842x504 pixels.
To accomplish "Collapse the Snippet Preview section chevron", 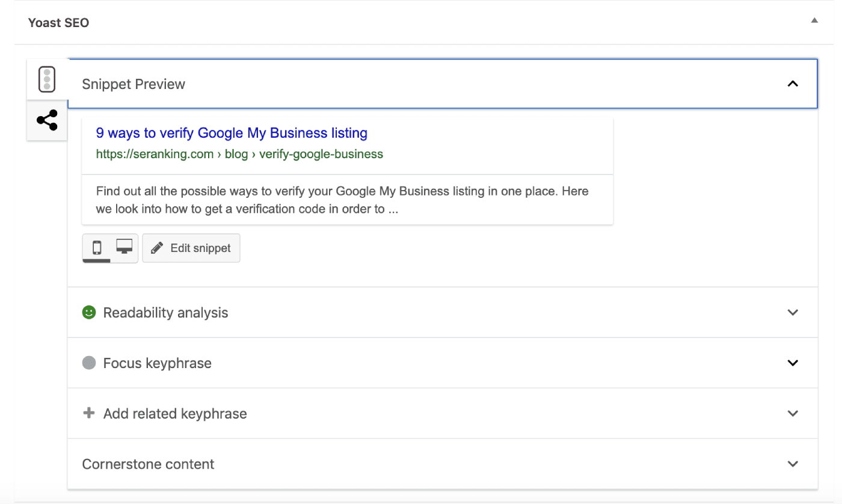I will click(793, 84).
